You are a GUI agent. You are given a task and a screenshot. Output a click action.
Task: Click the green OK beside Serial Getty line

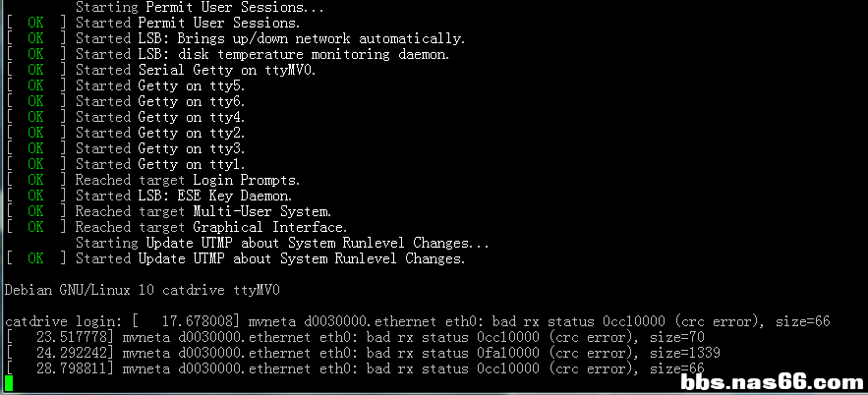[x=35, y=70]
